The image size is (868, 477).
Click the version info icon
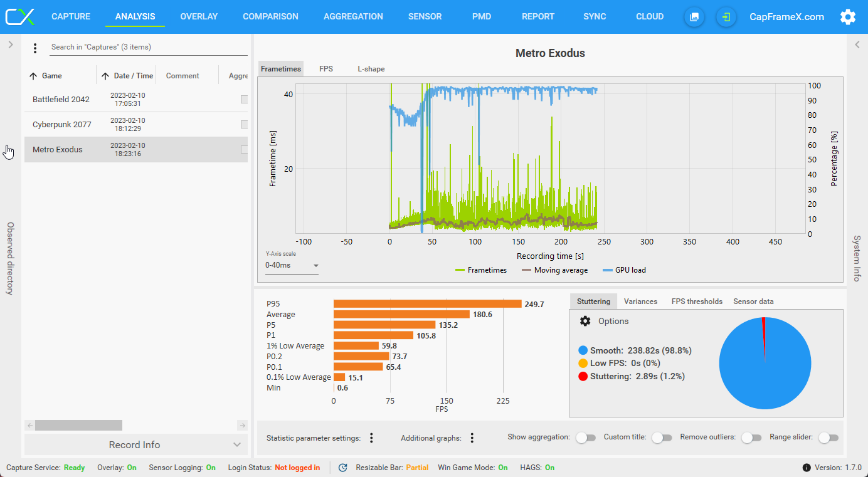click(x=807, y=468)
